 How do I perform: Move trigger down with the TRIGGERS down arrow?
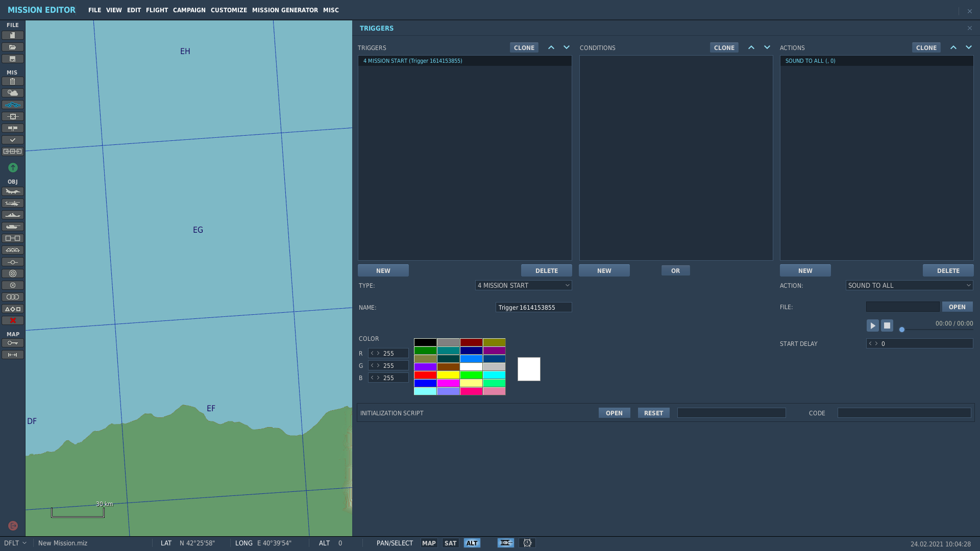567,47
